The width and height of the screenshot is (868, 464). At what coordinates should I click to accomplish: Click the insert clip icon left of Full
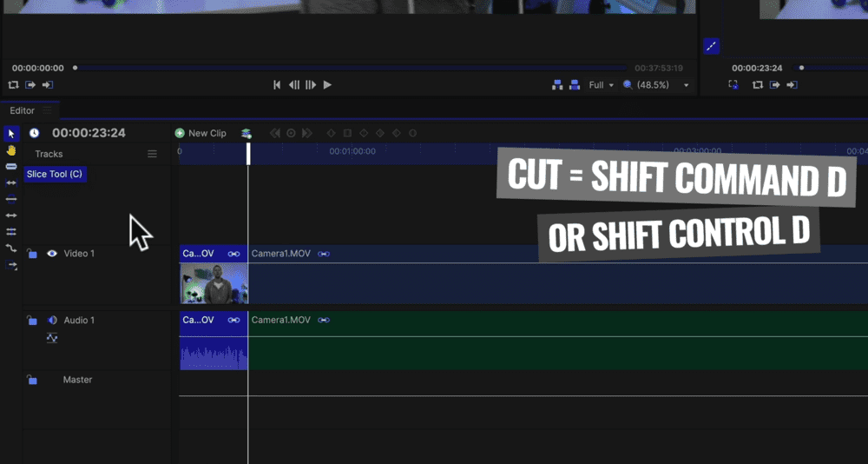coord(557,85)
